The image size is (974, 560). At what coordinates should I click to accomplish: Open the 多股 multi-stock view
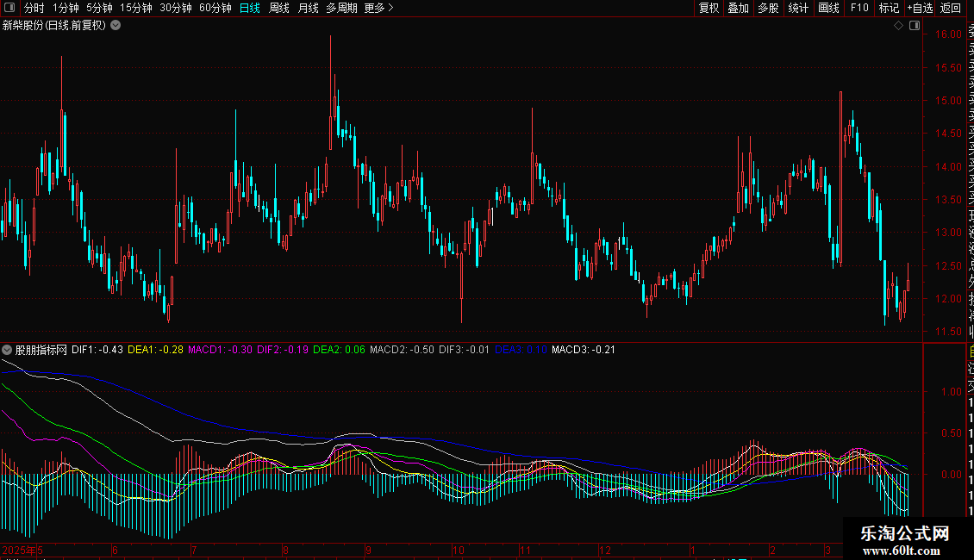768,8
